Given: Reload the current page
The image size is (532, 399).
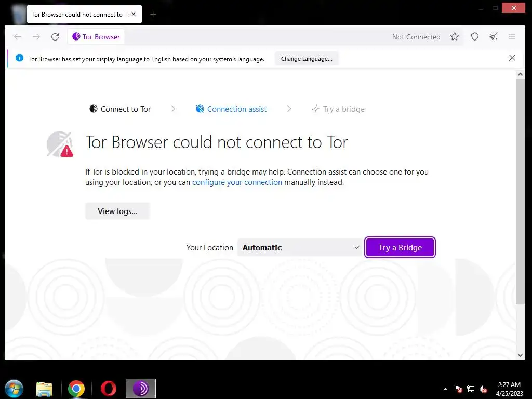Looking at the screenshot, I should tap(55, 37).
